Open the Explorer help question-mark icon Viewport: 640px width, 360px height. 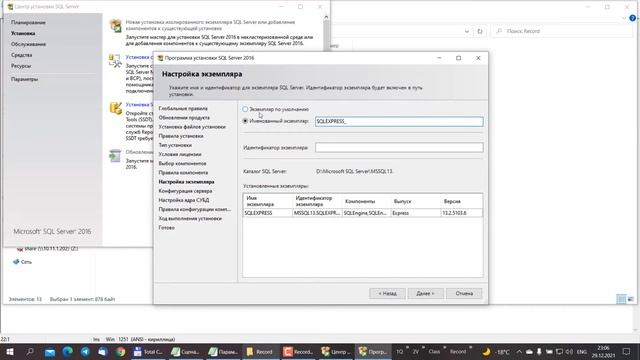pos(633,18)
